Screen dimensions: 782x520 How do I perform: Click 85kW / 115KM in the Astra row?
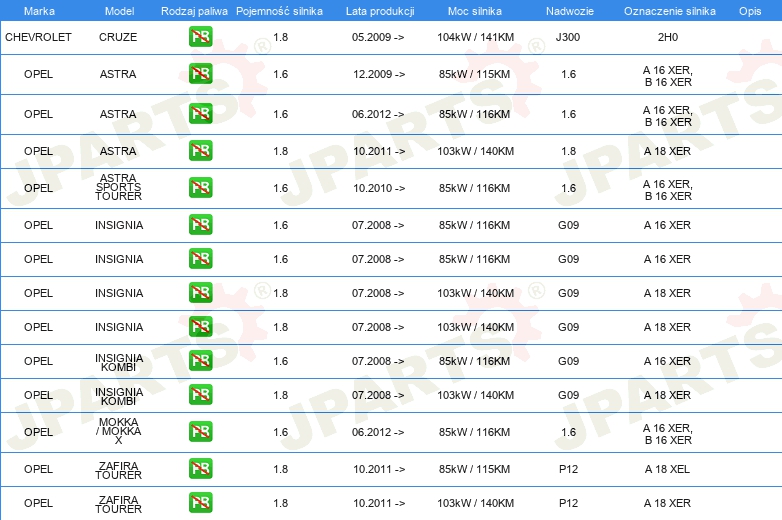(474, 74)
